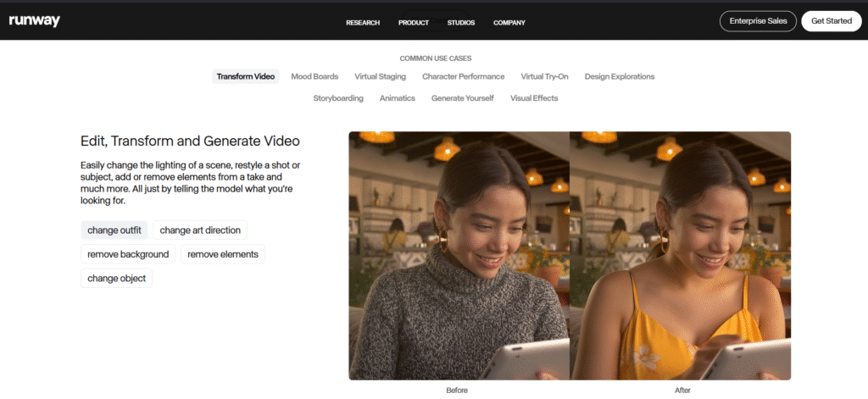This screenshot has height=399, width=868.
Task: Click the Enterprise Sales button
Action: 758,21
